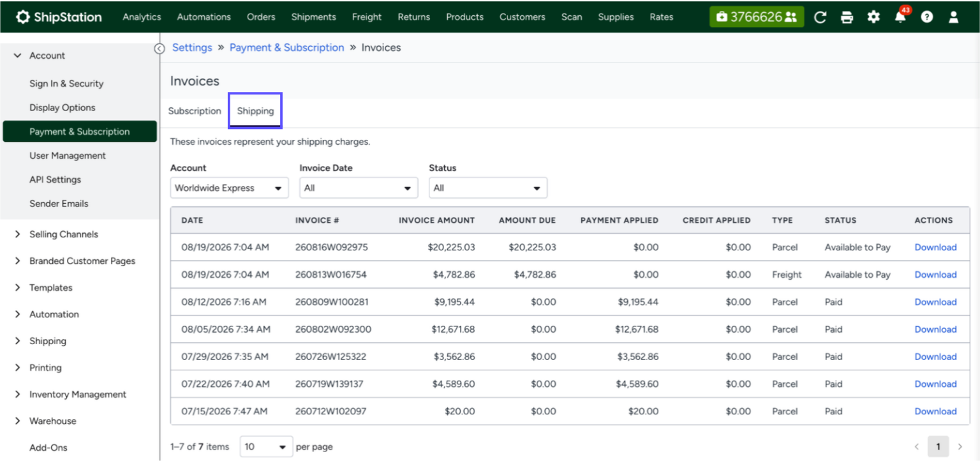Expand the Warehouse section
Viewport: 980px width, 461px height.
[x=17, y=421]
